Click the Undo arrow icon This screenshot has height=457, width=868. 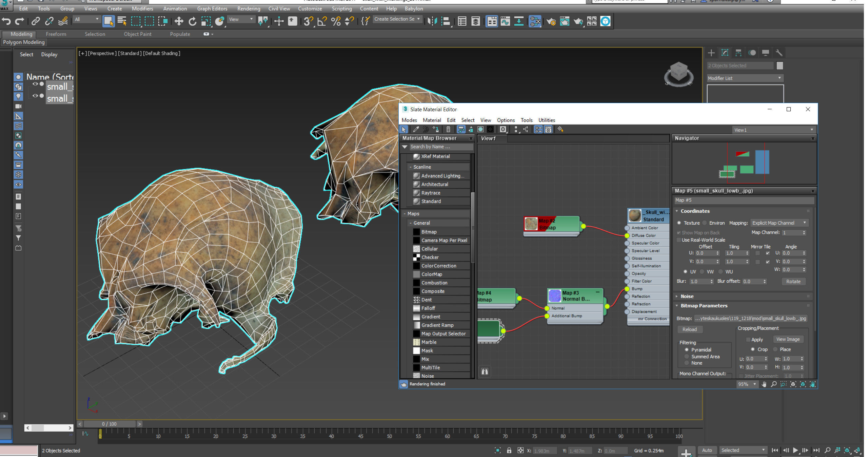6,21
